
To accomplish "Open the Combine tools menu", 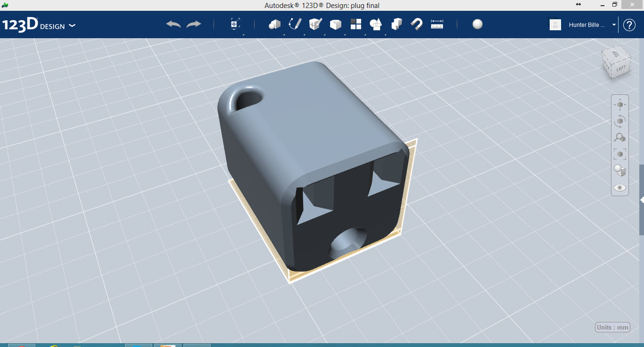I will tap(396, 25).
